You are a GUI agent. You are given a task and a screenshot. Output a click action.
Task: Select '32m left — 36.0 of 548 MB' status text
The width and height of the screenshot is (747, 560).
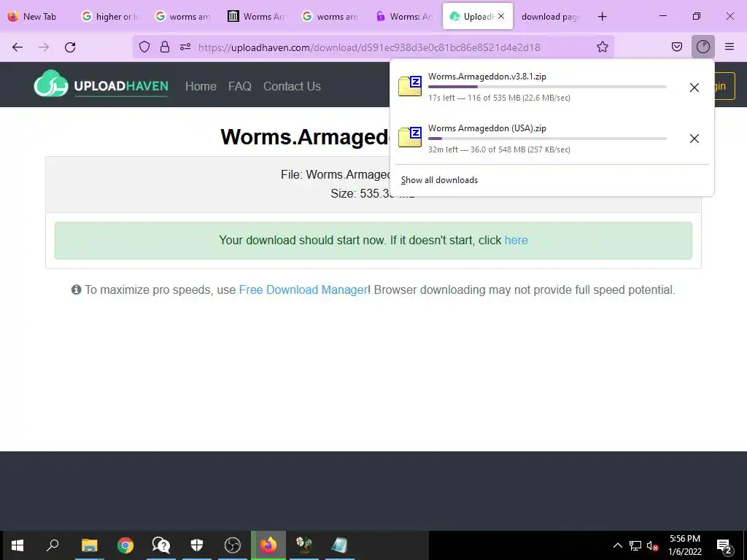coord(499,149)
